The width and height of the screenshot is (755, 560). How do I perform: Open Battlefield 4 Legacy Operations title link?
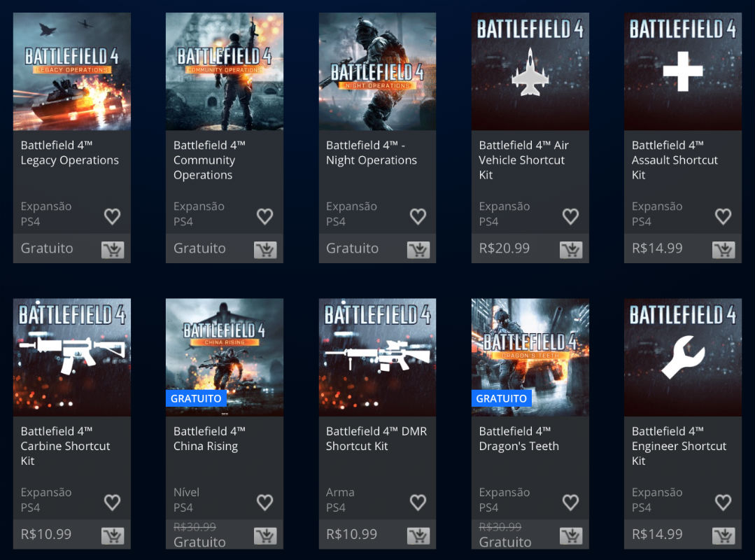coord(69,153)
